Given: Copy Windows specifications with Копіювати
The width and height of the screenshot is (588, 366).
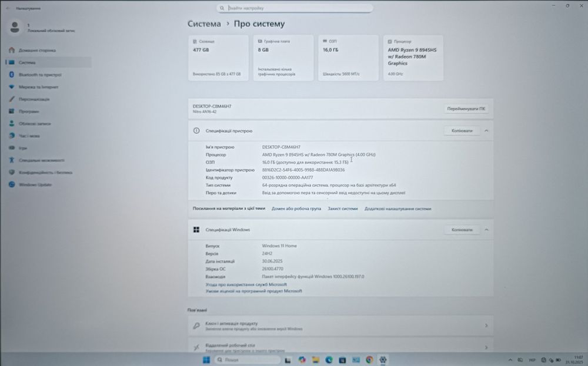Looking at the screenshot, I should click(x=462, y=230).
